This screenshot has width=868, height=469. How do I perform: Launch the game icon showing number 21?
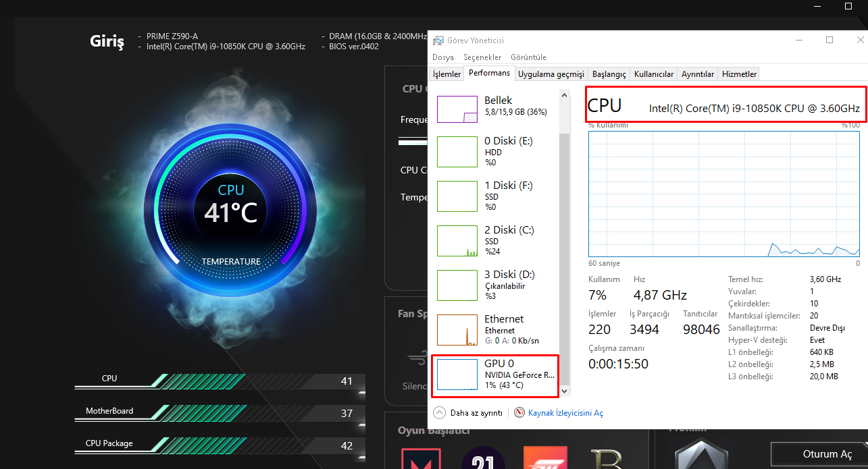tap(482, 458)
